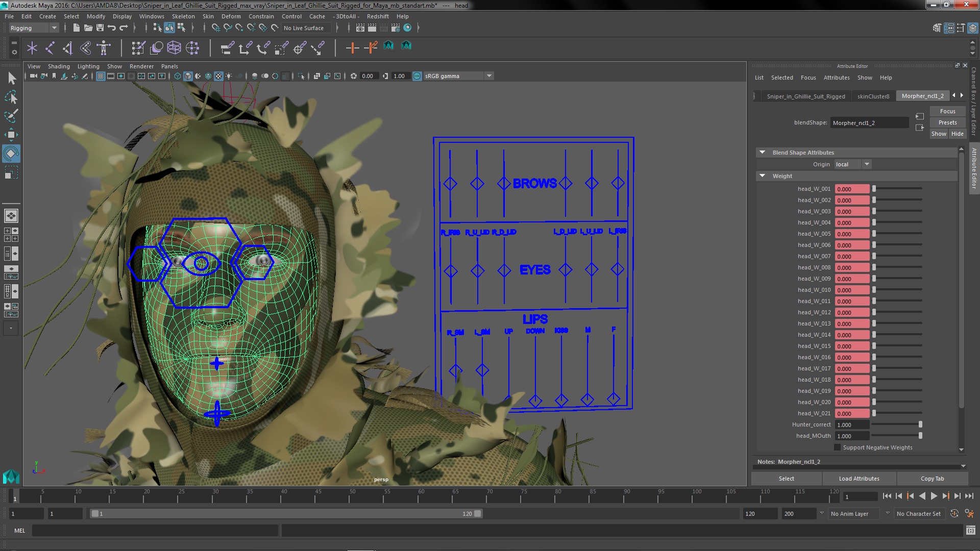Open animation preferences with the running figure icon
The width and height of the screenshot is (980, 551).
click(969, 514)
